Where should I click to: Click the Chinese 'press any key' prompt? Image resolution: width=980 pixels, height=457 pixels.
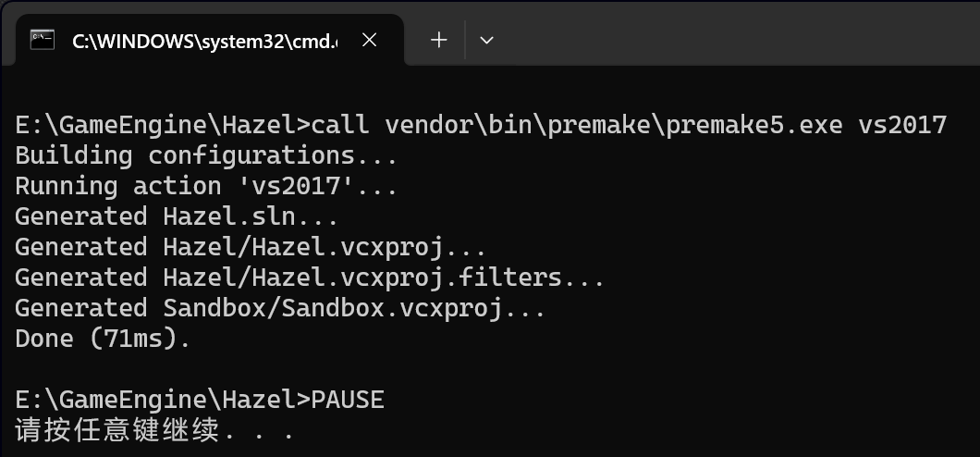click(x=154, y=430)
